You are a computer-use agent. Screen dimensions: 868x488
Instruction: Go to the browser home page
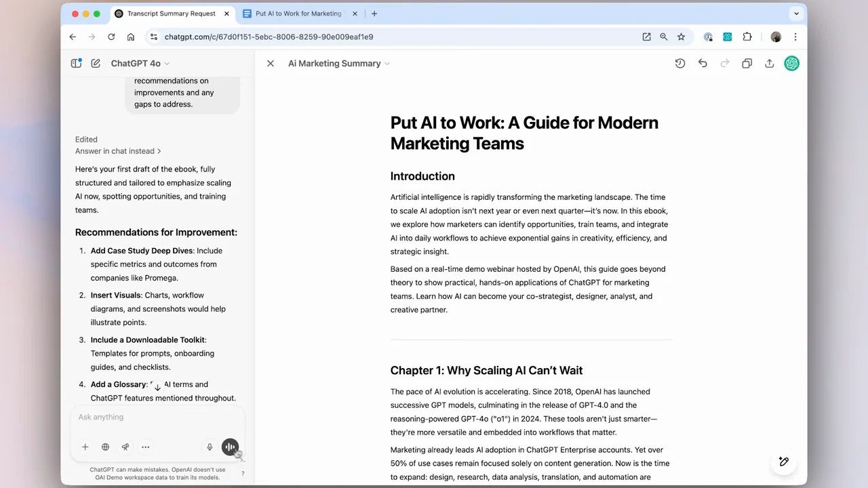tap(131, 37)
